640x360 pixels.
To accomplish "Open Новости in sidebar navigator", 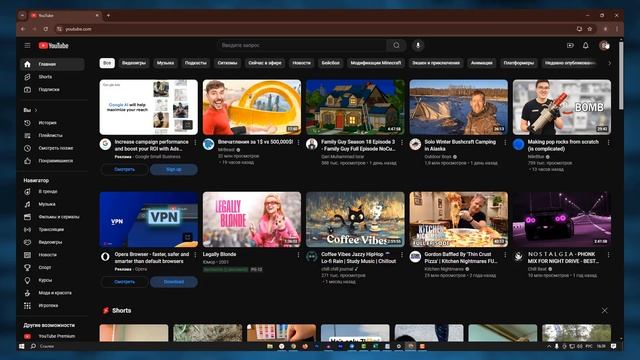I will click(x=52, y=254).
